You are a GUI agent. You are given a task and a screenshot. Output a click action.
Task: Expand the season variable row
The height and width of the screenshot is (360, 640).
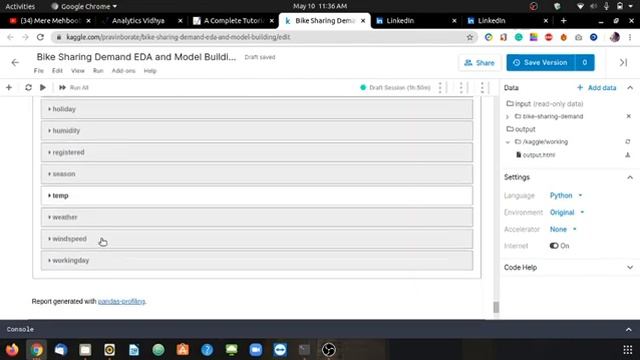(257, 174)
